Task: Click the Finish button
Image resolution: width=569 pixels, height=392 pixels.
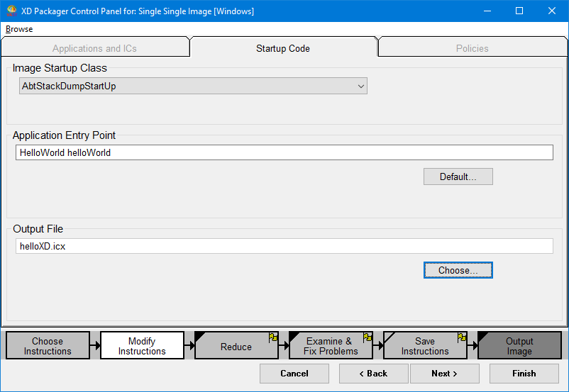Action: tap(524, 374)
